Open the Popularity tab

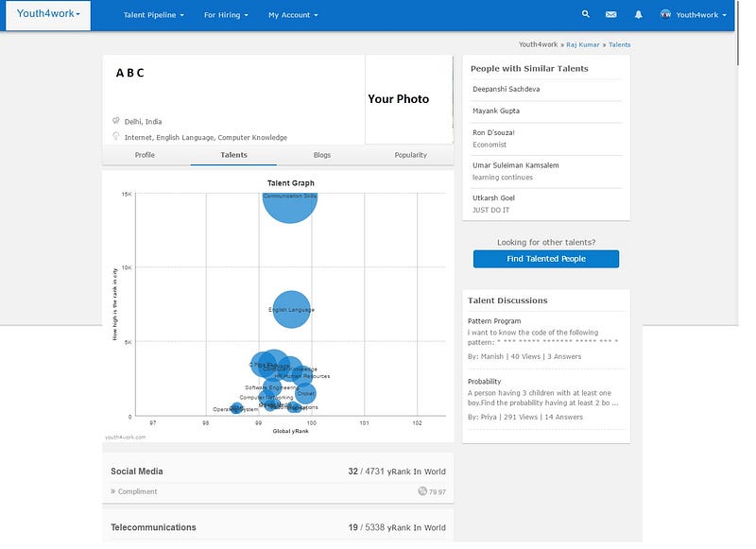411,155
